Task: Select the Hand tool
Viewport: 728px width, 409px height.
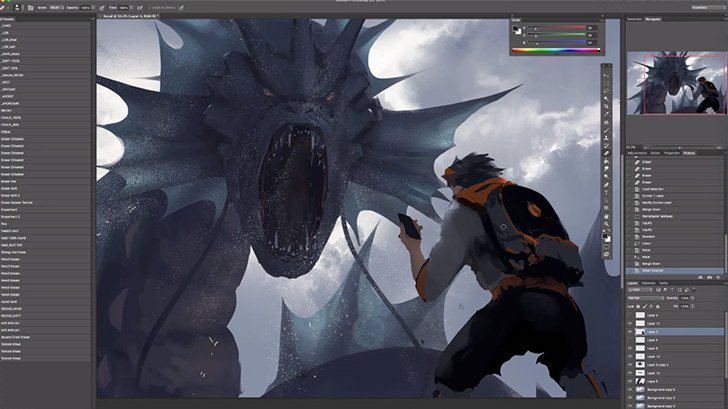Action: 606,217
